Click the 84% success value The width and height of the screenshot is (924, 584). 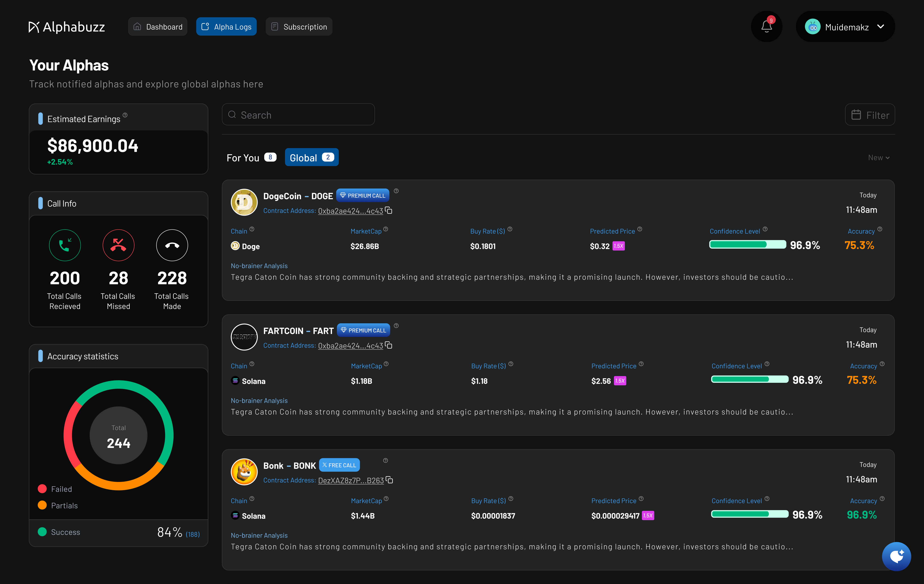[170, 532]
